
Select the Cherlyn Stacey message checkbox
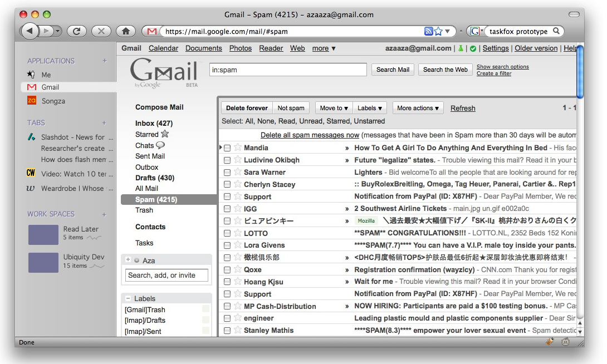(227, 185)
